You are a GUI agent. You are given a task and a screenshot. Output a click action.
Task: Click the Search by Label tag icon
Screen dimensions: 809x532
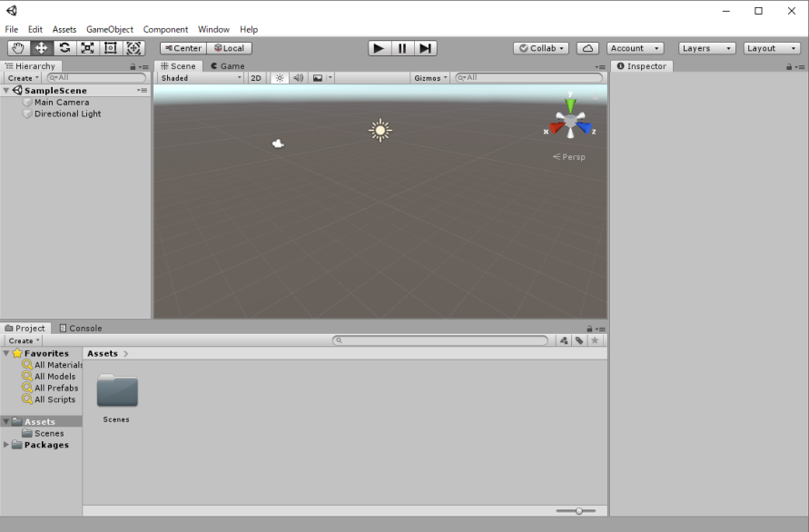click(579, 340)
